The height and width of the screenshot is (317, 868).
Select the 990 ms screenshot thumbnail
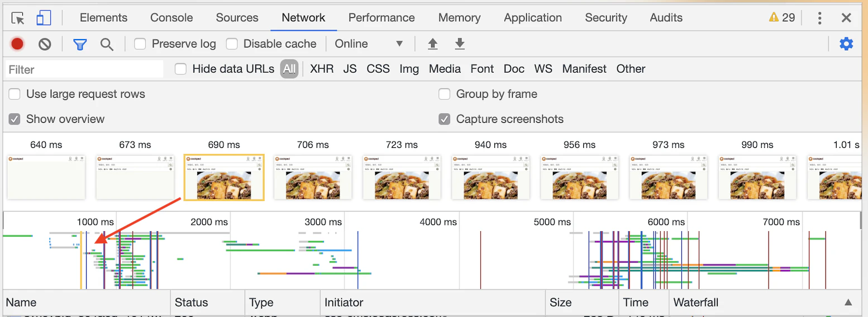(757, 177)
